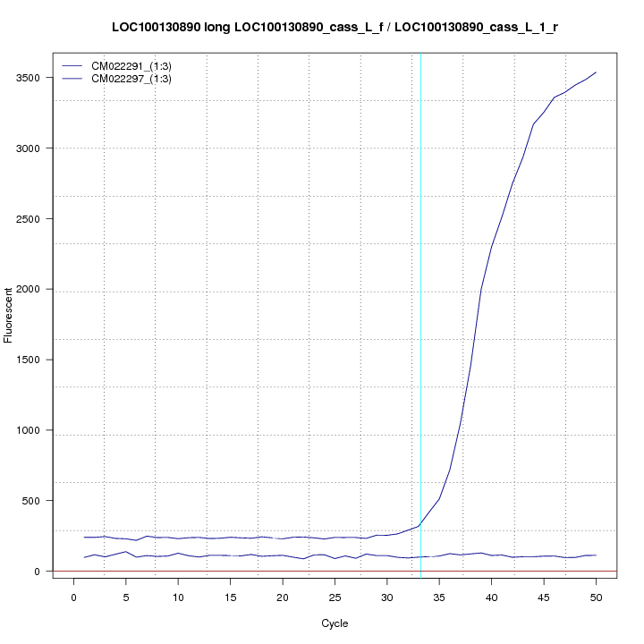Click the Cycle x-axis label
This screenshot has height=644, width=644.
[x=335, y=623]
